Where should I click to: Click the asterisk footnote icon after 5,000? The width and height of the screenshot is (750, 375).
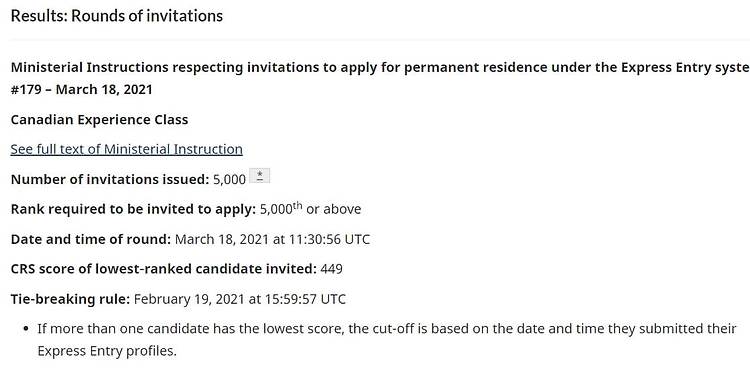click(x=260, y=176)
